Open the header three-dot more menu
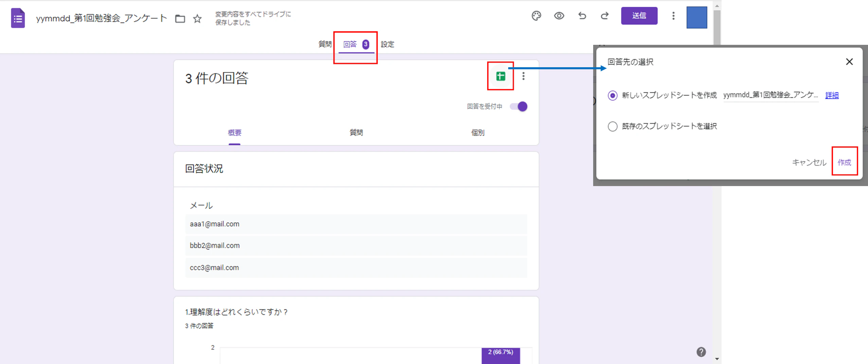The height and width of the screenshot is (364, 868). 673,16
